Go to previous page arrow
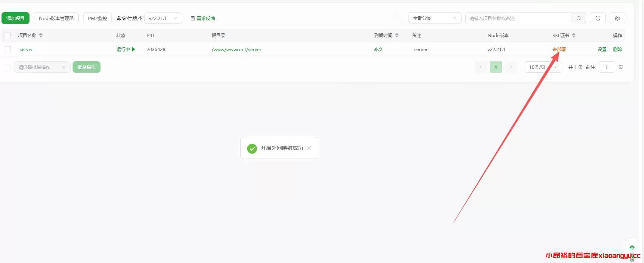Screen dimensions: 644x263 click(x=481, y=67)
